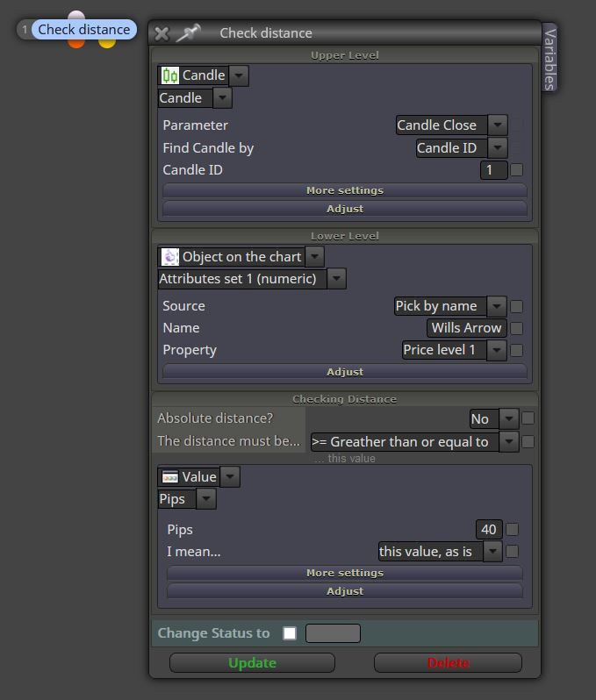Click the Lower Level section header
Image resolution: width=596 pixels, height=700 pixels.
coord(345,236)
